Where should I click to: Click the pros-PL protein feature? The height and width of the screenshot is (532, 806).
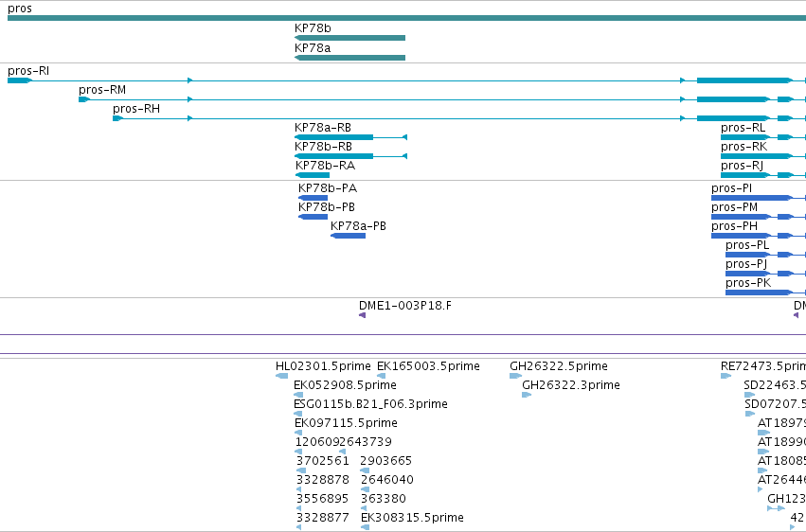(765, 255)
